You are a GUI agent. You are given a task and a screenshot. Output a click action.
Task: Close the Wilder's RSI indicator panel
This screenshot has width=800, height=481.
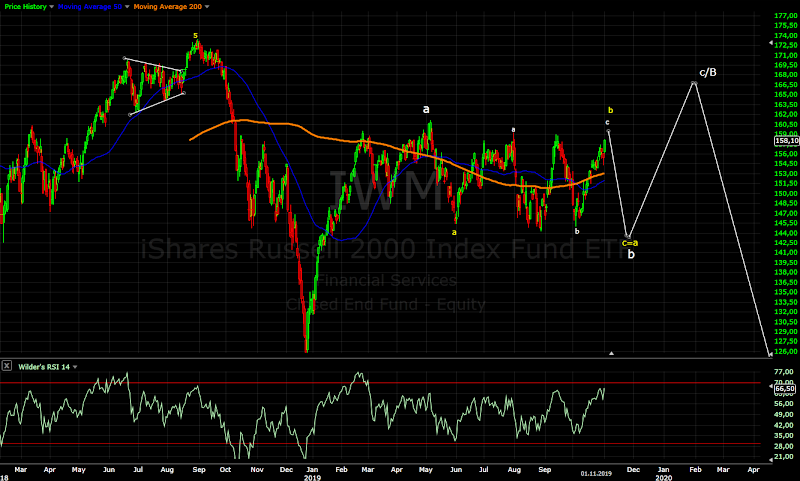coord(7,366)
